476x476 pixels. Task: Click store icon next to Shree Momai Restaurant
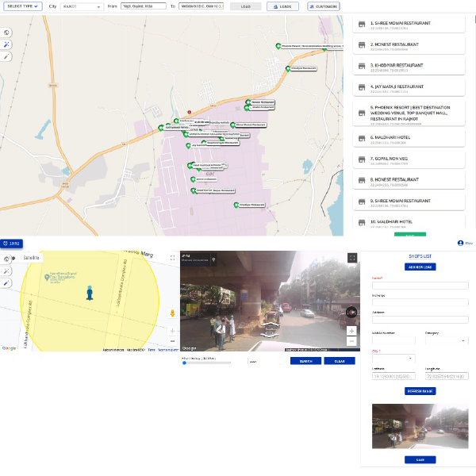(362, 25)
